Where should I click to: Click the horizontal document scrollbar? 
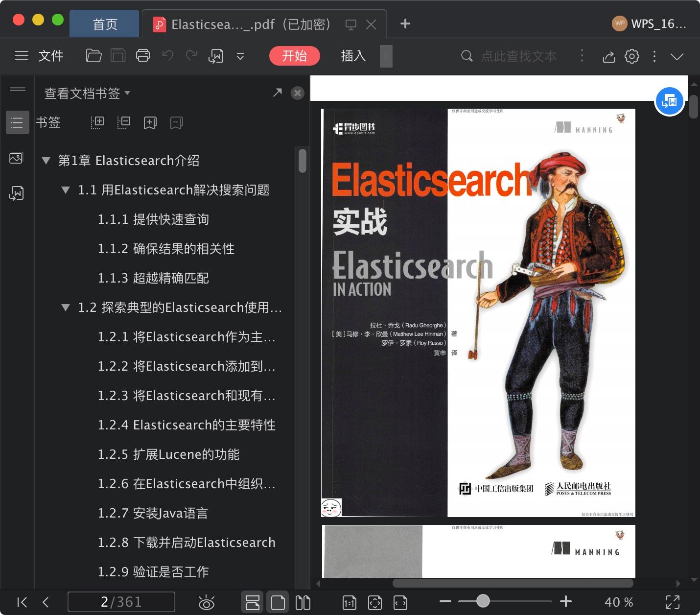click(513, 583)
